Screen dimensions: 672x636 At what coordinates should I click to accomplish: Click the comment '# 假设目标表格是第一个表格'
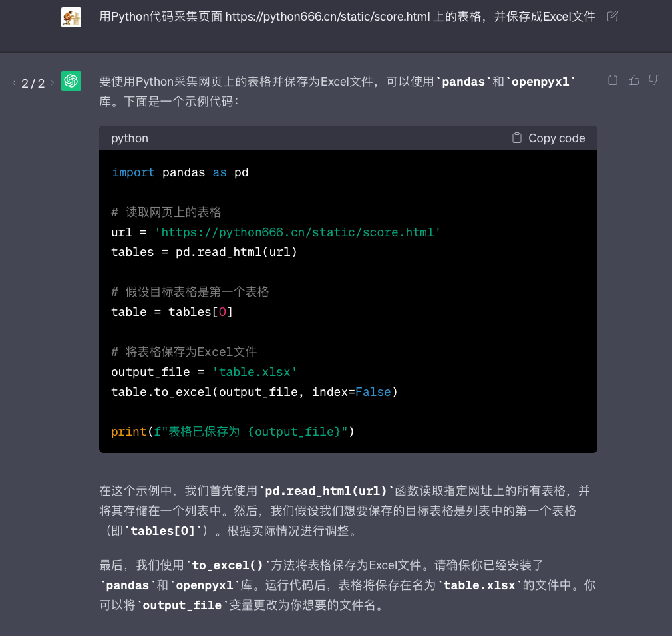pos(190,292)
